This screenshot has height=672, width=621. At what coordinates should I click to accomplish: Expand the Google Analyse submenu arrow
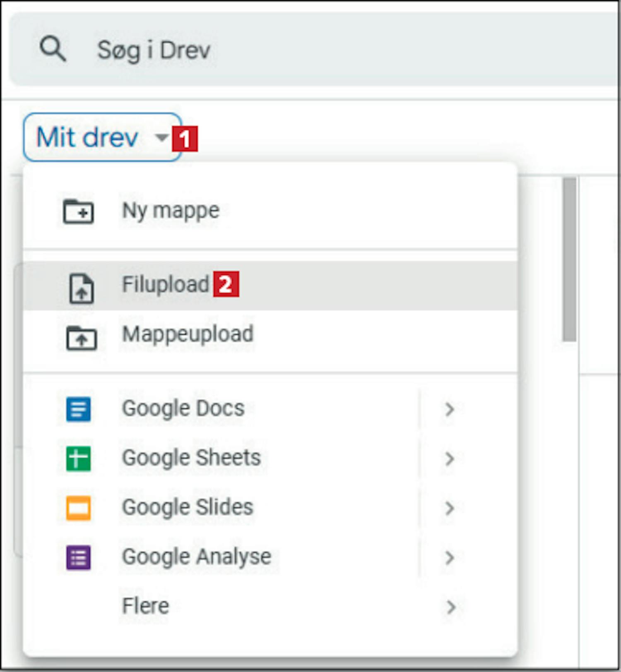pos(449,558)
